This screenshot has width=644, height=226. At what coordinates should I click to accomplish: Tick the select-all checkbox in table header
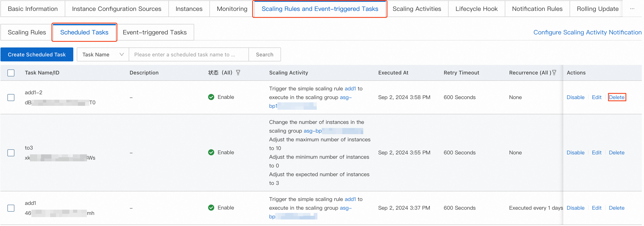tap(11, 73)
